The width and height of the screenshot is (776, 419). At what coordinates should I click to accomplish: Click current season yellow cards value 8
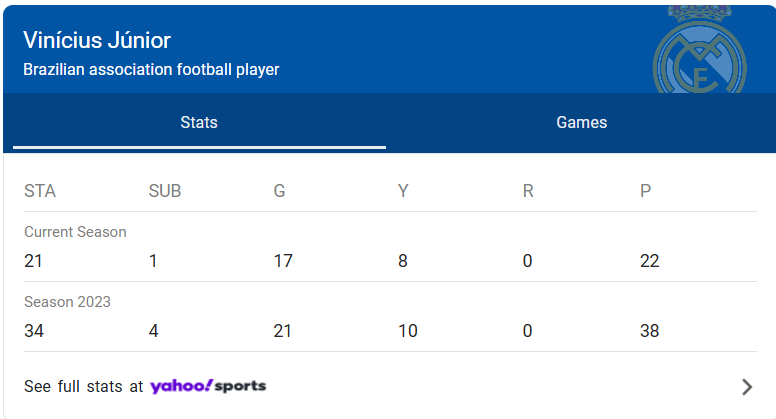403,261
